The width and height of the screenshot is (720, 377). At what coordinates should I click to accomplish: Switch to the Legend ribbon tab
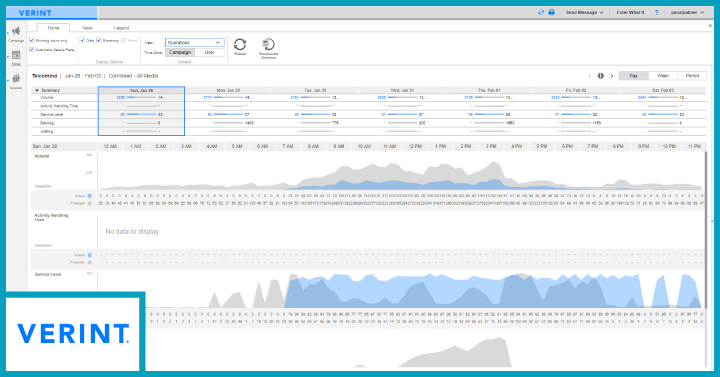121,28
